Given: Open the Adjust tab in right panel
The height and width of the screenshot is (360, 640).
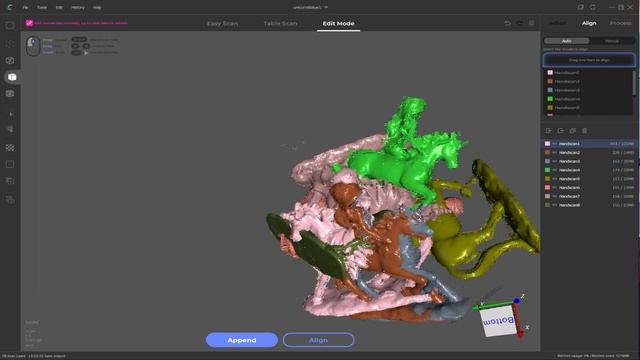Looking at the screenshot, I should point(558,23).
